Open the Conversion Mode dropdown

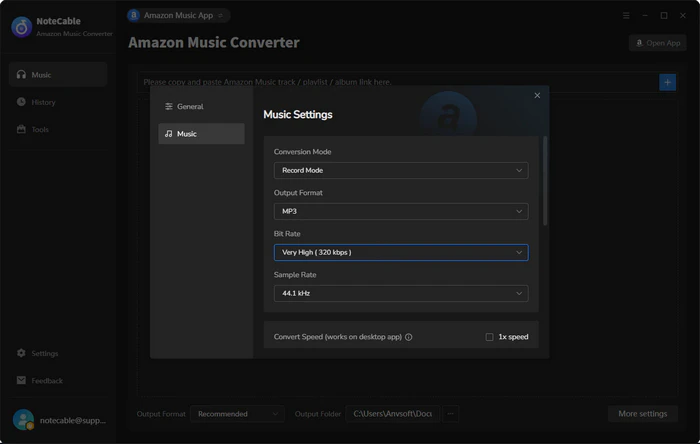[401, 170]
